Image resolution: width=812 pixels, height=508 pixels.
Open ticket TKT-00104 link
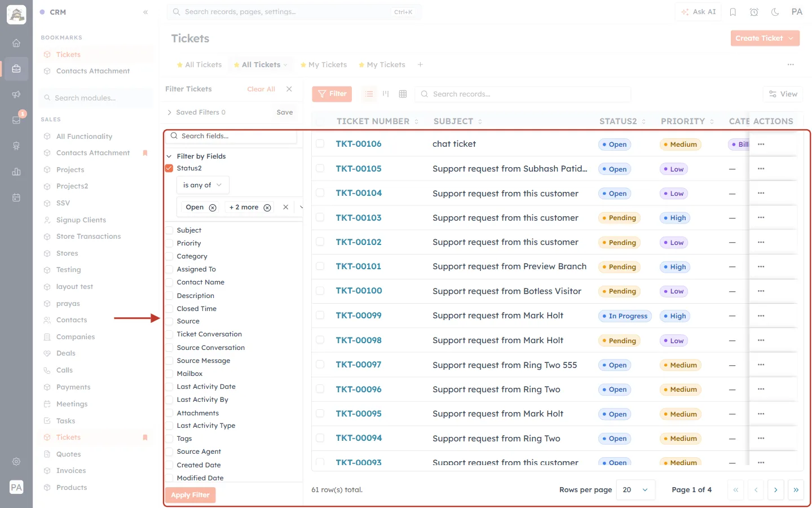(x=359, y=193)
